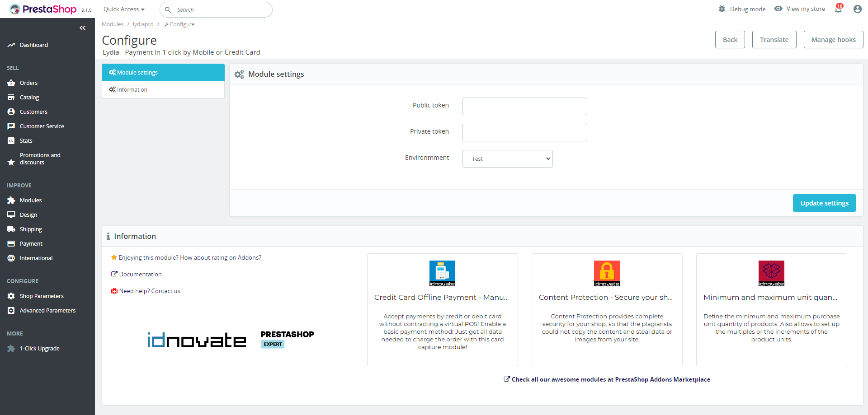Click the Shop Parameters gear icon

tap(11, 296)
